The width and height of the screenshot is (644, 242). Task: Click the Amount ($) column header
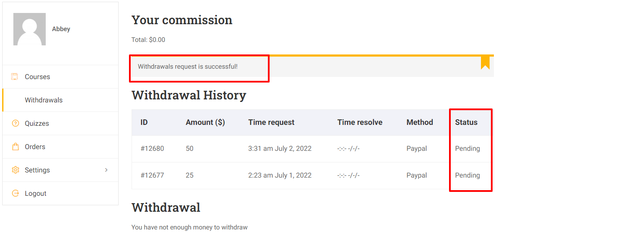pyautogui.click(x=205, y=122)
